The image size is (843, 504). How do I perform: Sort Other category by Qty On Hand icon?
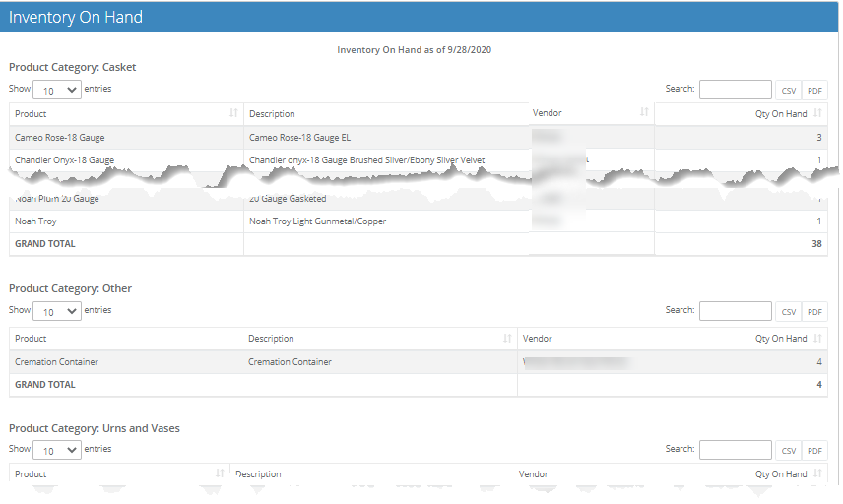pyautogui.click(x=818, y=339)
